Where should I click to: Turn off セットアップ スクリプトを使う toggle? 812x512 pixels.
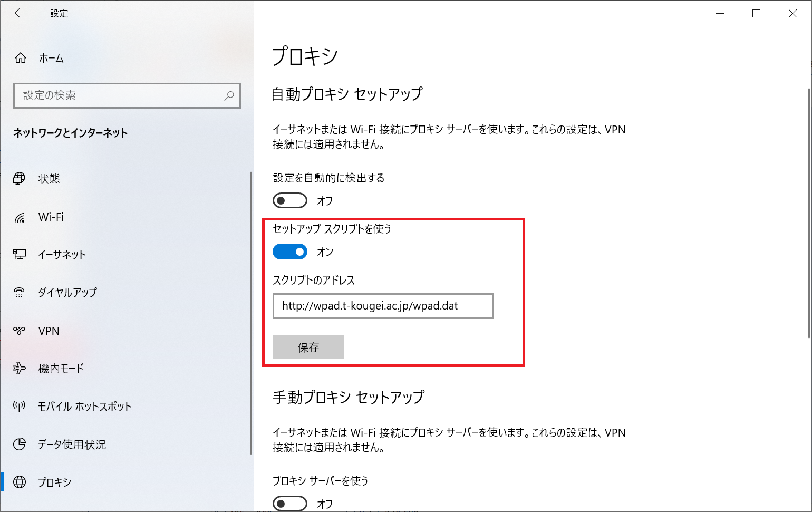[x=290, y=252]
